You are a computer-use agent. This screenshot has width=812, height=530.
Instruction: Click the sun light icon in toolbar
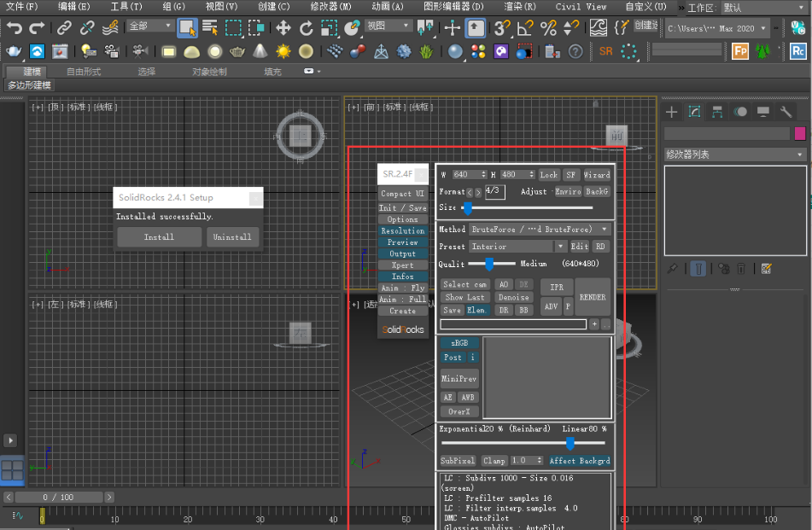[283, 51]
